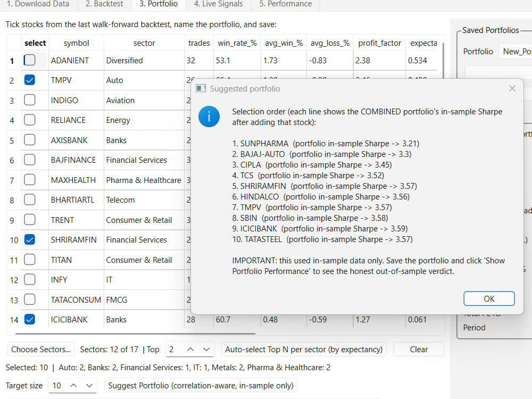Tick the RELIANCE select checkbox
The width and height of the screenshot is (532, 399).
click(x=30, y=120)
